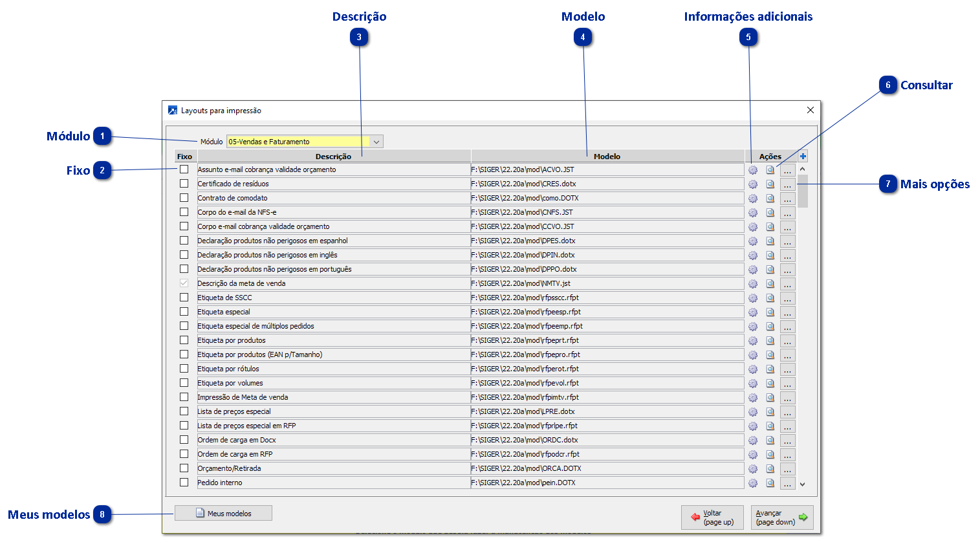Consult the Ordem de carga em RFP model
The height and width of the screenshot is (544, 980).
click(770, 455)
